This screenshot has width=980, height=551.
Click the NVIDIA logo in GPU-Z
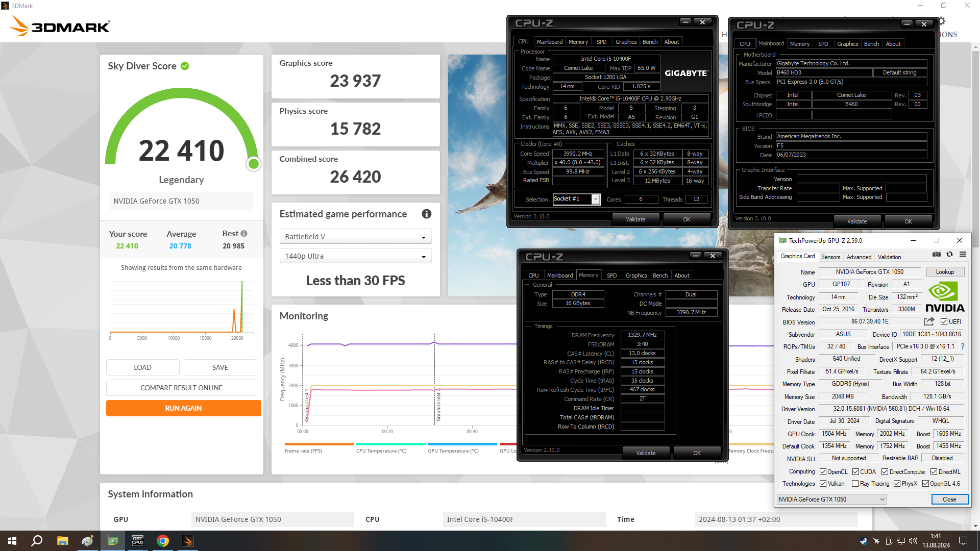(945, 297)
